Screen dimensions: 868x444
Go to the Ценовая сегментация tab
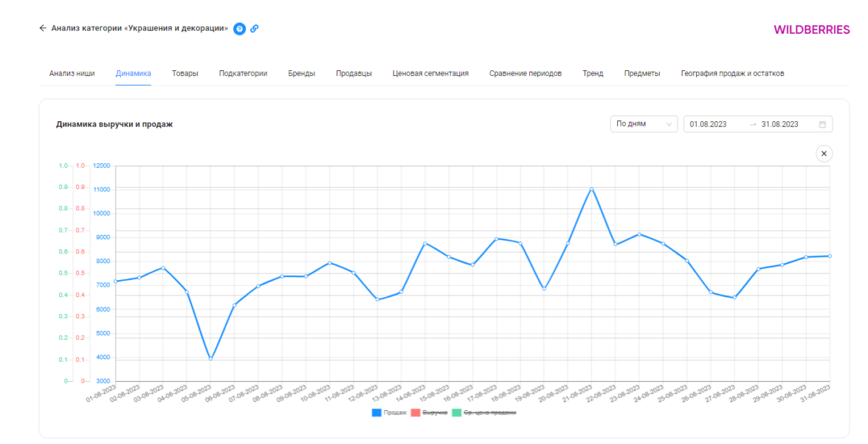point(430,73)
